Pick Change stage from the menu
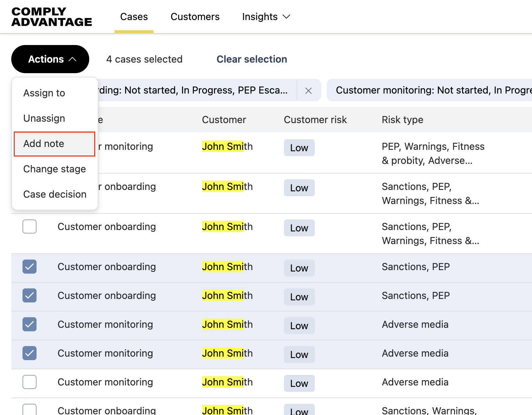The width and height of the screenshot is (532, 415). coord(54,169)
